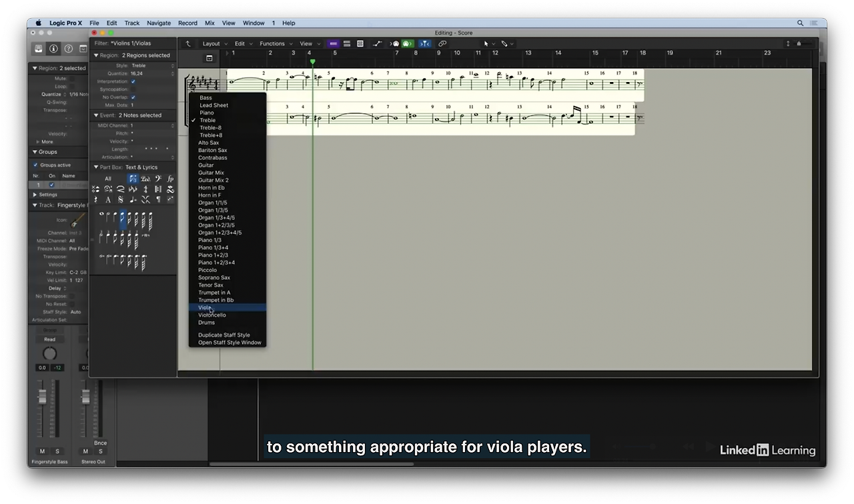
Task: Uncheck the Groups active checkbox
Action: tap(35, 165)
